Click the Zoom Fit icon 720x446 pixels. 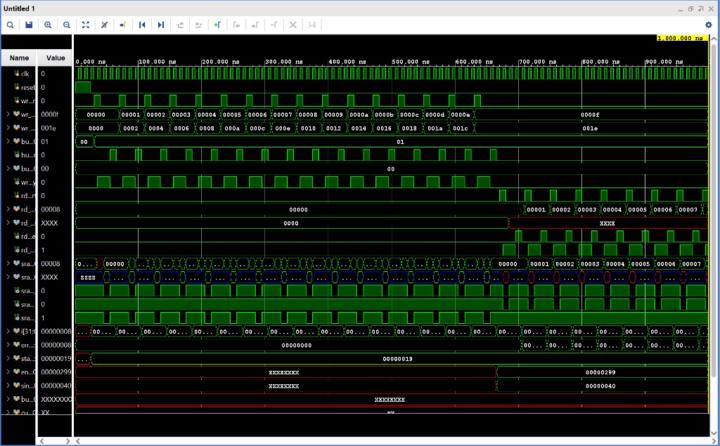pyautogui.click(x=85, y=24)
